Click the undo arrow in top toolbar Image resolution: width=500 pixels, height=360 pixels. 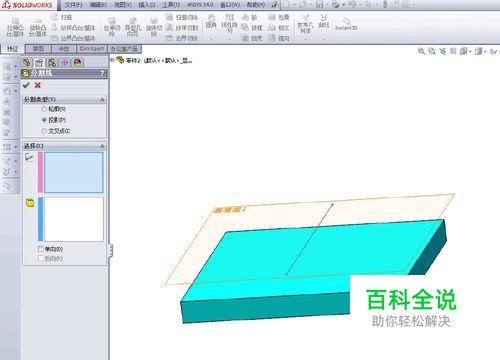click(x=352, y=5)
